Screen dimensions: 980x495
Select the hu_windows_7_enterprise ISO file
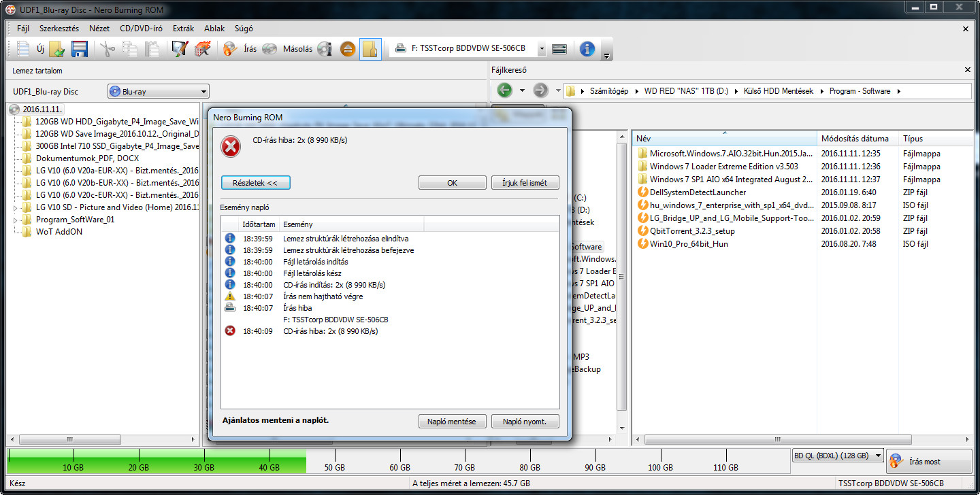coord(731,205)
